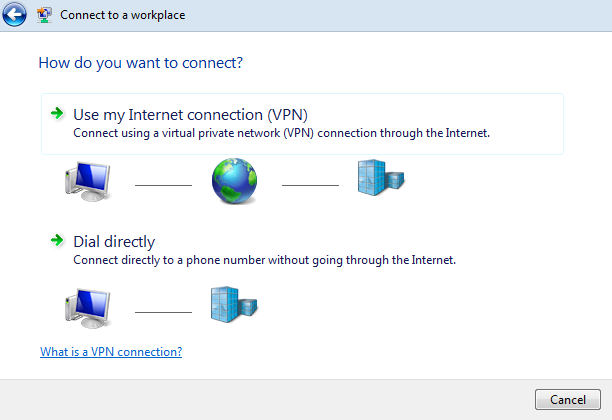
Task: Click the line between computer and building in the Dial directly diagram
Action: click(163, 312)
